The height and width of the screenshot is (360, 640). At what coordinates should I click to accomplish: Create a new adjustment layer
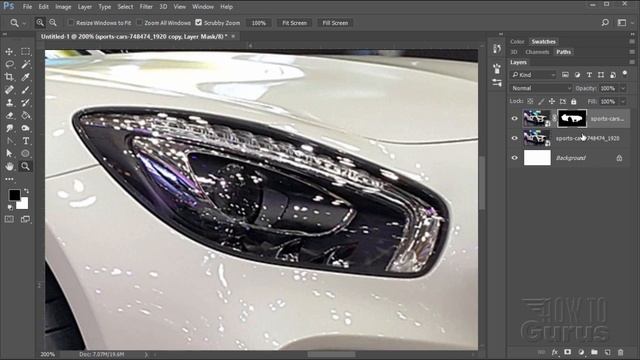(x=581, y=352)
